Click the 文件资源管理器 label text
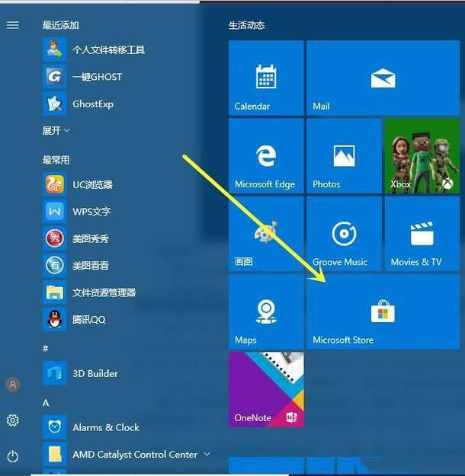 pos(104,292)
